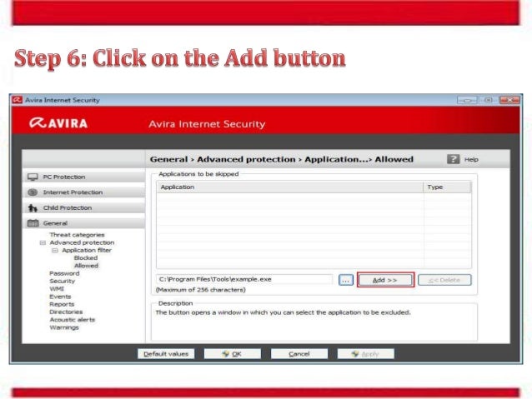The width and height of the screenshot is (532, 399).
Task: Click the 'General' breadcrumb heading text
Action: pyautogui.click(x=168, y=159)
